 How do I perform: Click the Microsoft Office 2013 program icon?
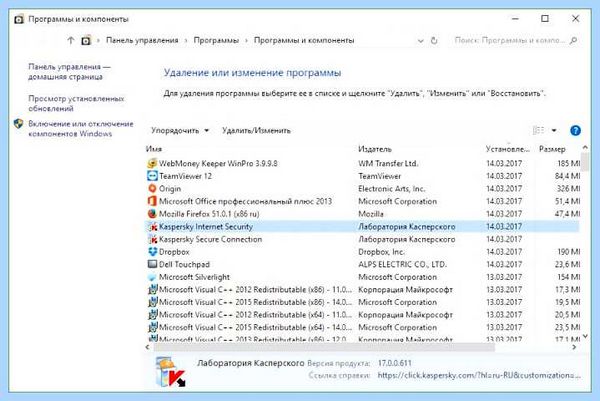[x=152, y=201]
